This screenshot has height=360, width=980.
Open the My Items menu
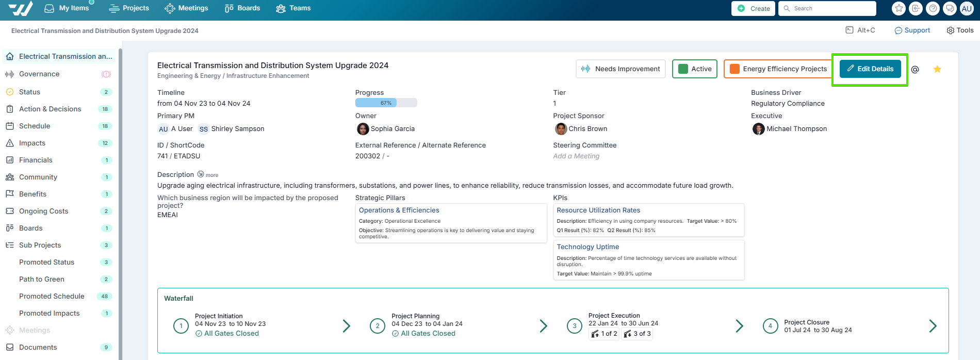[67, 8]
